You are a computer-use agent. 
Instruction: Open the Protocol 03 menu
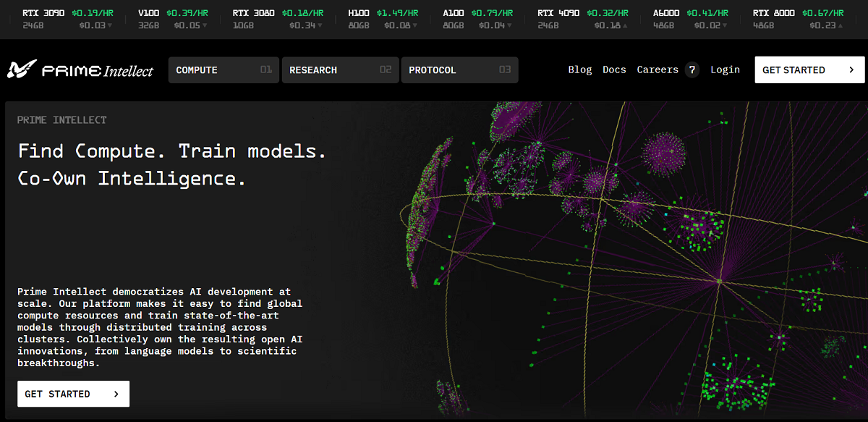click(x=459, y=70)
